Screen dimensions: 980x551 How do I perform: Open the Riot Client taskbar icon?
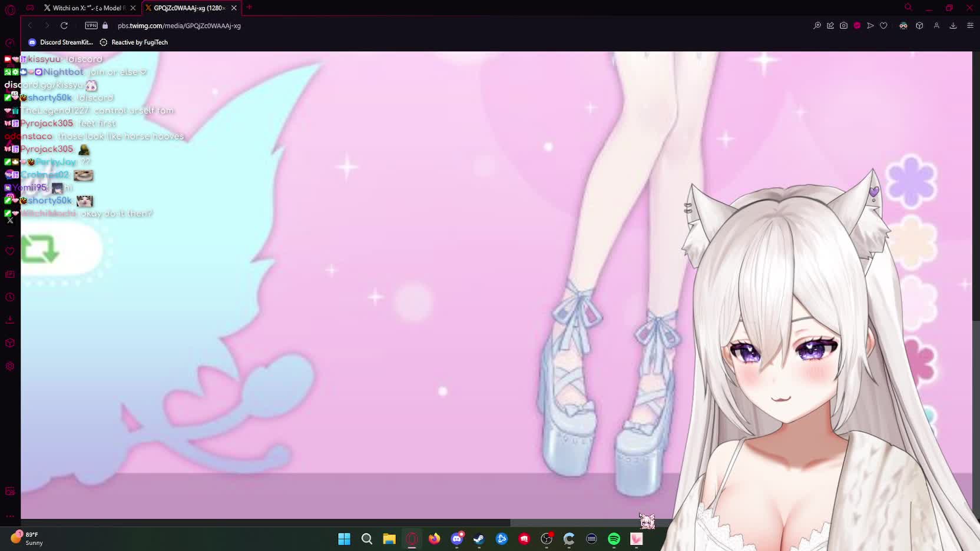pos(524,539)
